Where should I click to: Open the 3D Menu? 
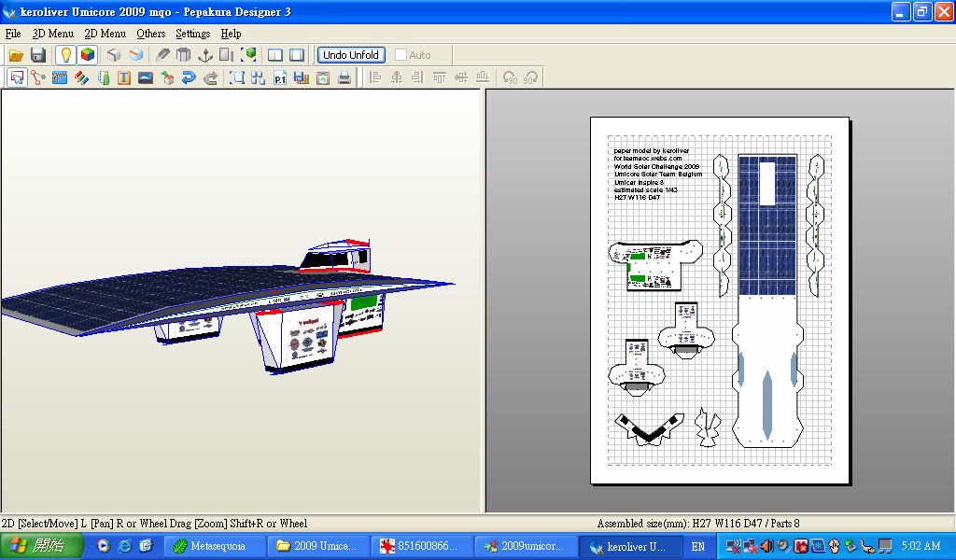(x=52, y=34)
